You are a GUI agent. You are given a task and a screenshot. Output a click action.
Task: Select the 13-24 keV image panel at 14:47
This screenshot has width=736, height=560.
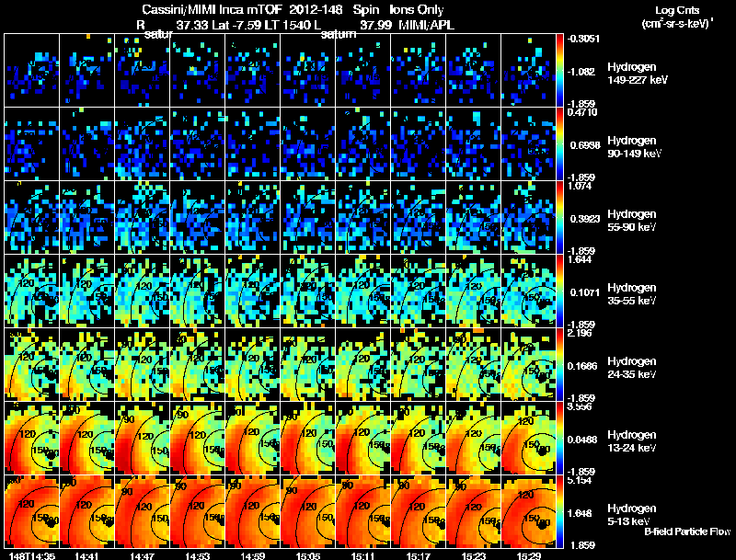(x=143, y=439)
